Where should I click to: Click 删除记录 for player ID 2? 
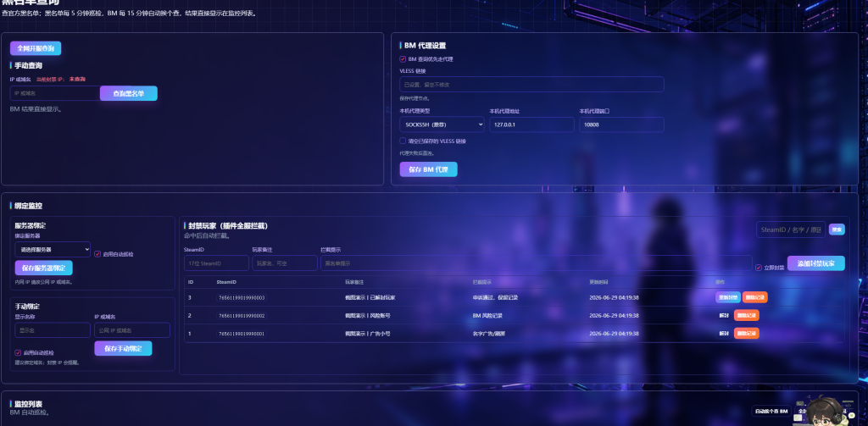[747, 315]
